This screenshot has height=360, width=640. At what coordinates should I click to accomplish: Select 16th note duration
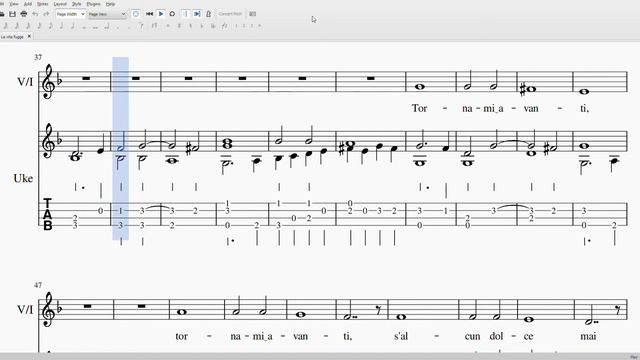tap(39, 26)
